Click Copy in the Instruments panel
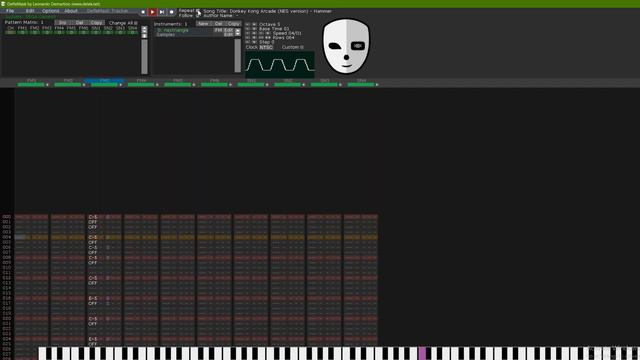 234,24
